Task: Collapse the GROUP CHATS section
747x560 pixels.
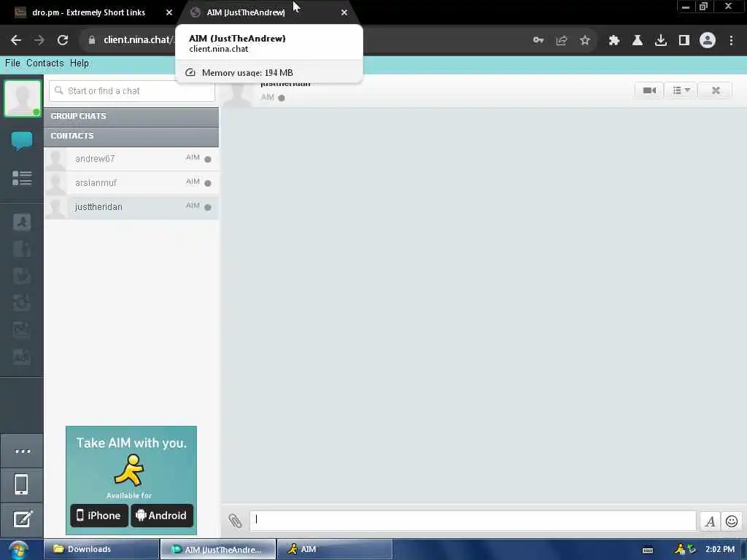Action: click(x=131, y=116)
